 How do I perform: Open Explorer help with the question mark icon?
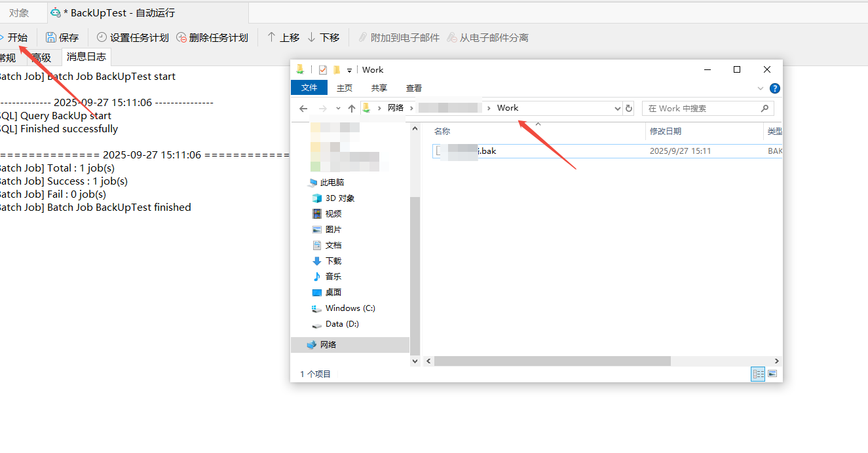(774, 88)
